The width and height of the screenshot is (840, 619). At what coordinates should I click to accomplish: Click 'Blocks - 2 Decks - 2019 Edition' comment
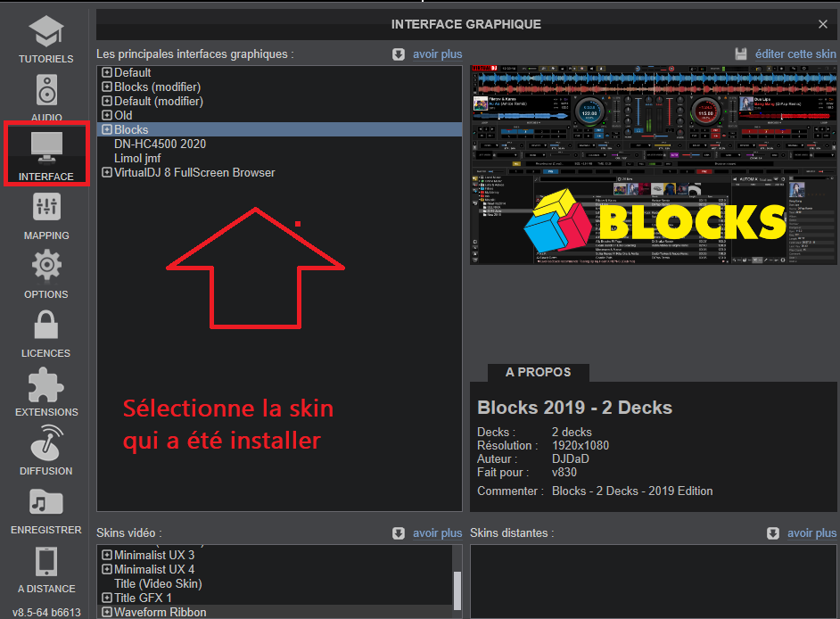(632, 491)
